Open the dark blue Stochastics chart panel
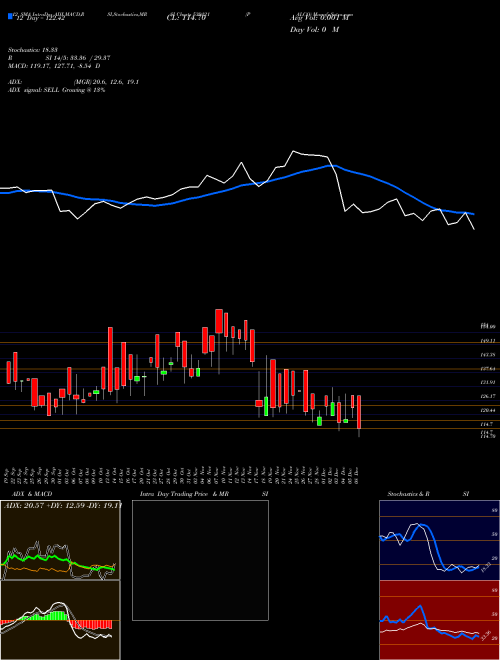500x660 pixels. [439, 540]
